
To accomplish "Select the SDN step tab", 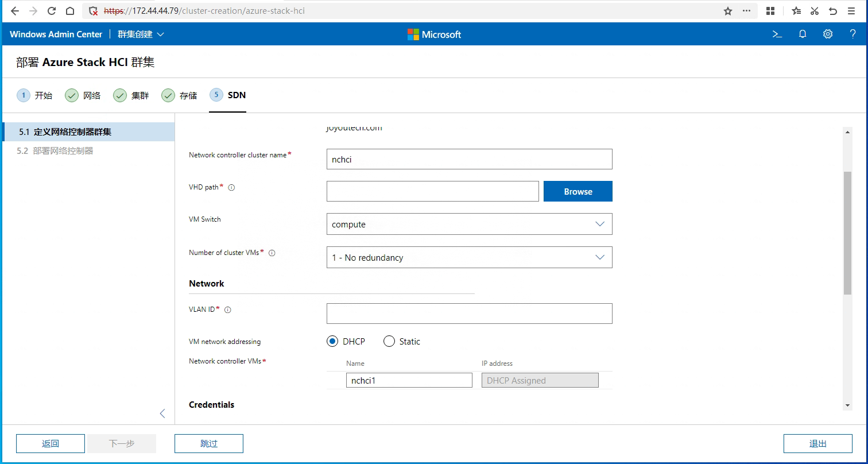I will pos(228,95).
